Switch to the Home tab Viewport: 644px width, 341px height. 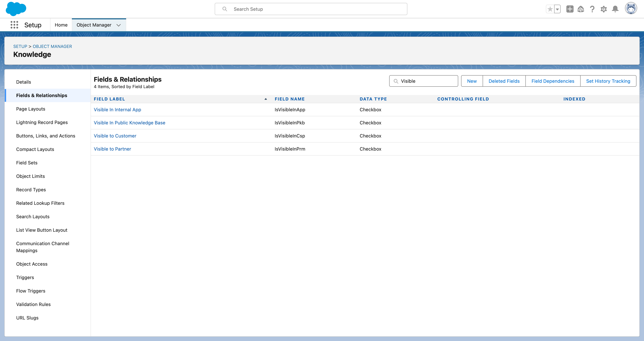click(61, 25)
